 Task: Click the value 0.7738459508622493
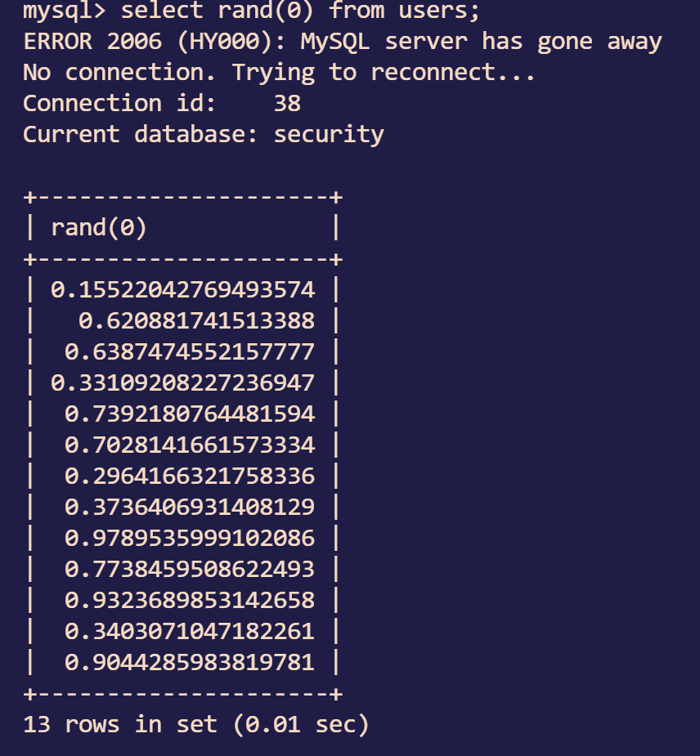tap(190, 570)
